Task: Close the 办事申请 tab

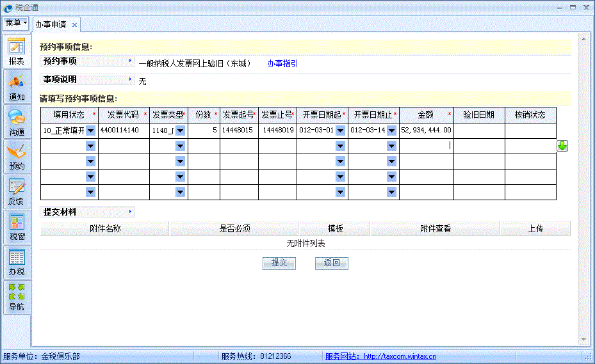Action: (x=74, y=25)
